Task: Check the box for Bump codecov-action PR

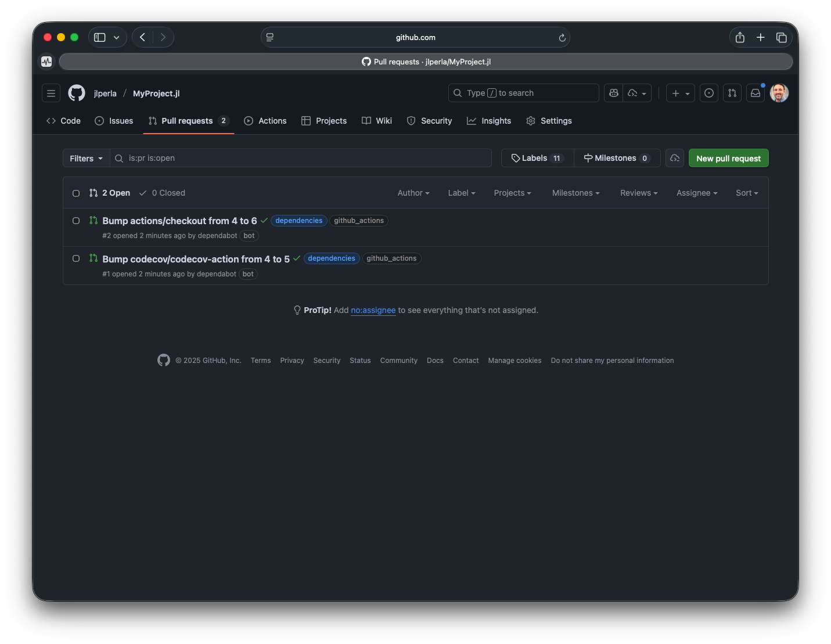Action: click(x=76, y=258)
